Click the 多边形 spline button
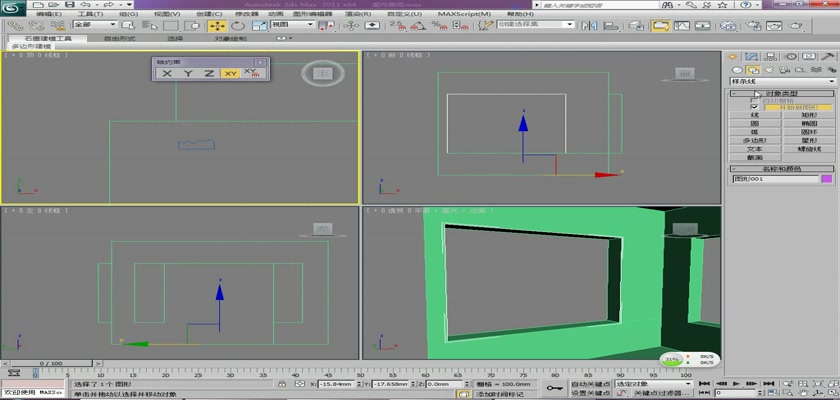840x400 pixels. [755, 141]
